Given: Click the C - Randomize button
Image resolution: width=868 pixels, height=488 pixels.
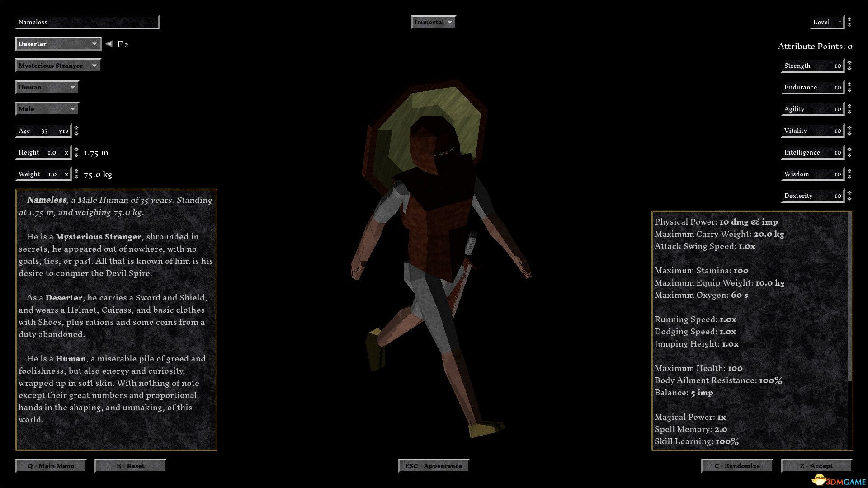Looking at the screenshot, I should click(736, 466).
